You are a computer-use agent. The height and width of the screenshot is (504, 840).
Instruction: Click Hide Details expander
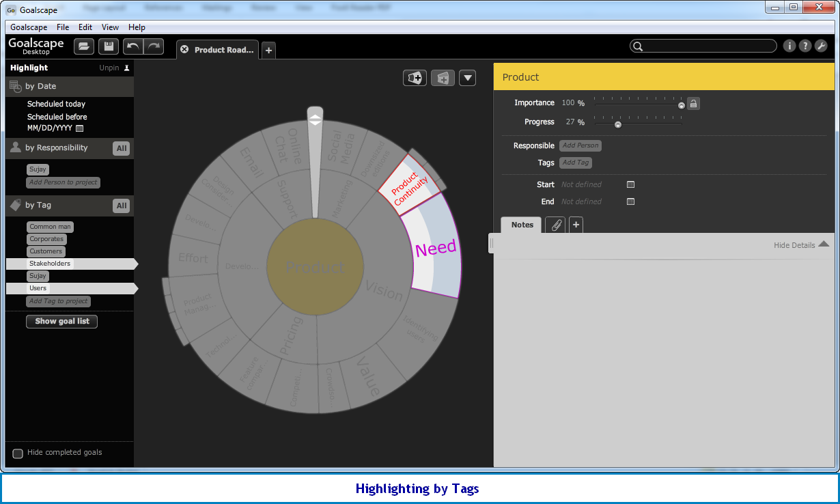coord(801,244)
